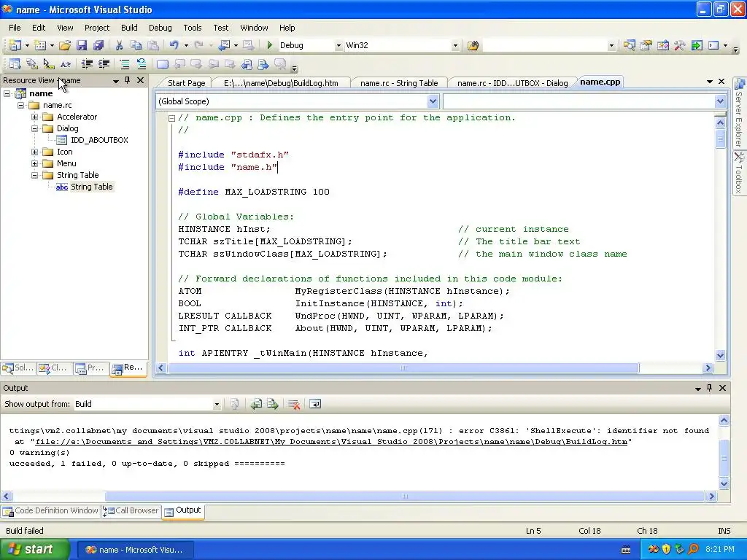Open the Command Window toolbar icon

click(713, 45)
